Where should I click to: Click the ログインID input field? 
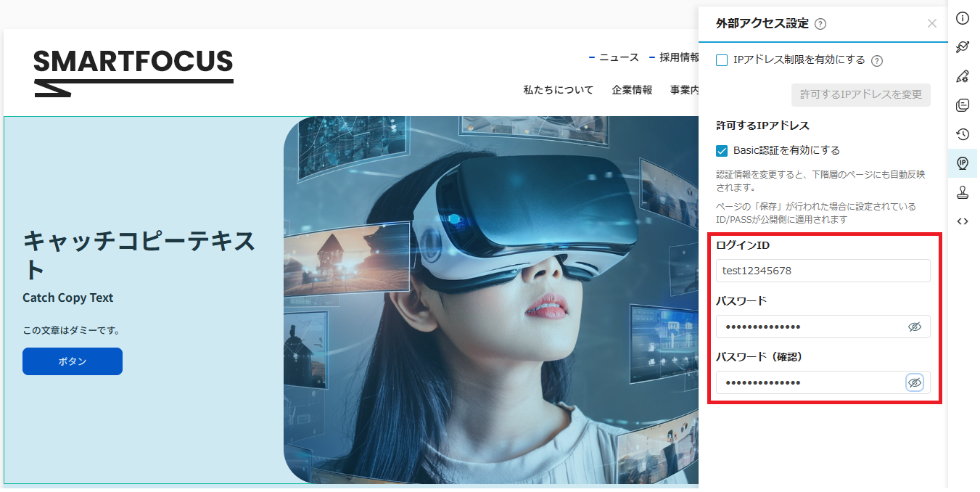pos(823,271)
